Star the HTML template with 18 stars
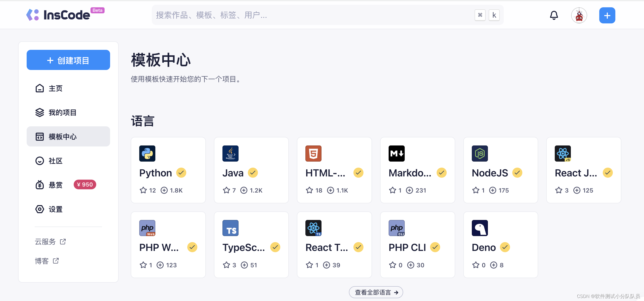 pos(309,190)
